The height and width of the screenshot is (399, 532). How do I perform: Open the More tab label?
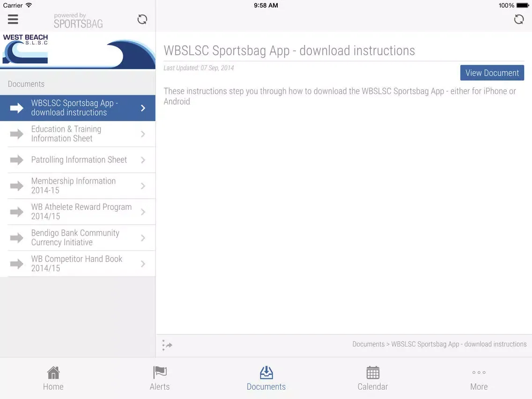point(479,387)
